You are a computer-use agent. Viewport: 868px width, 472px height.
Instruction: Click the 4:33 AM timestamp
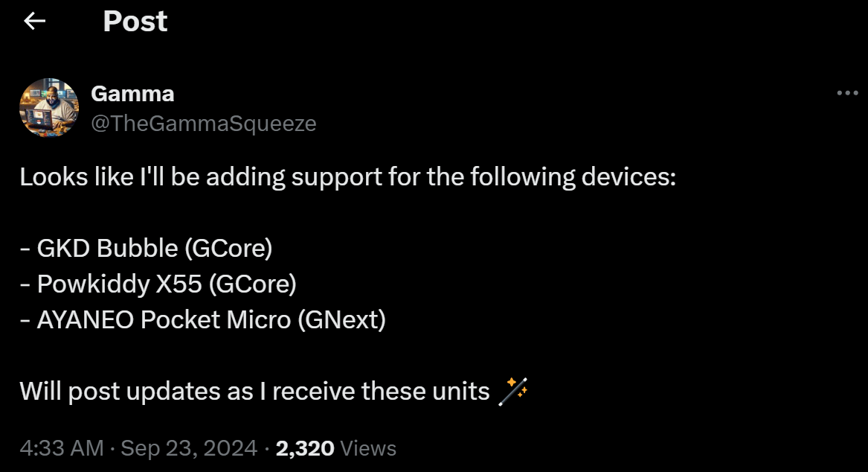62,448
